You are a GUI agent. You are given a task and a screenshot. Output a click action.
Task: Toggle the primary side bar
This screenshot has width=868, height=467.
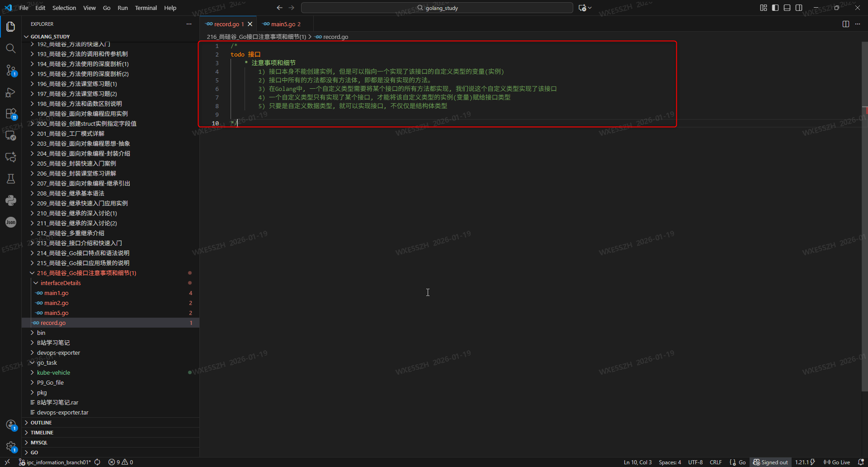pos(775,8)
